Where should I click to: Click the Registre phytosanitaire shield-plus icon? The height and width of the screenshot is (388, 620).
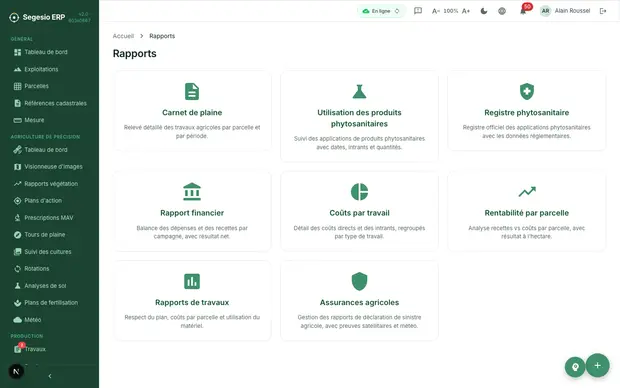527,91
